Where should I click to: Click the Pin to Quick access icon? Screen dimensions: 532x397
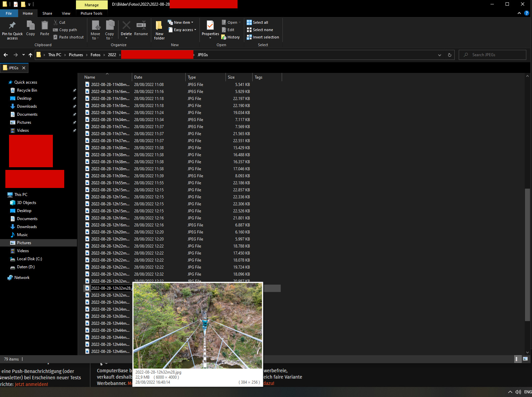click(12, 25)
